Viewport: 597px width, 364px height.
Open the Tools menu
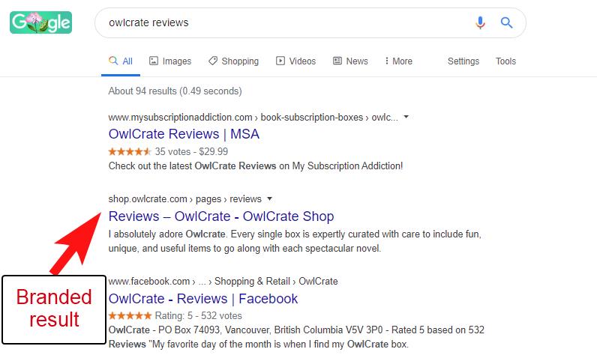pos(505,61)
